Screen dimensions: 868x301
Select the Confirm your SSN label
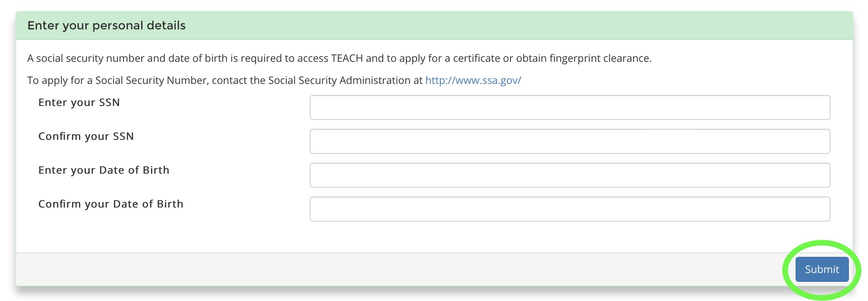tap(86, 137)
